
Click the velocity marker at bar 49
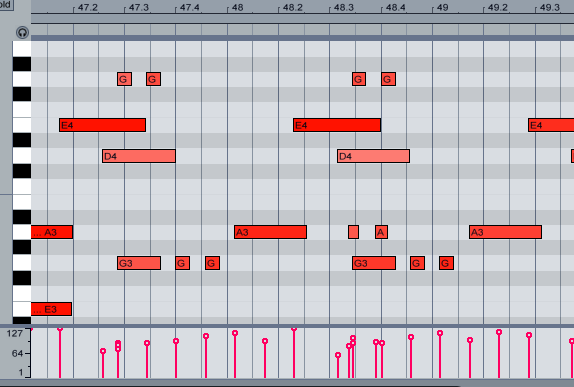(x=440, y=333)
